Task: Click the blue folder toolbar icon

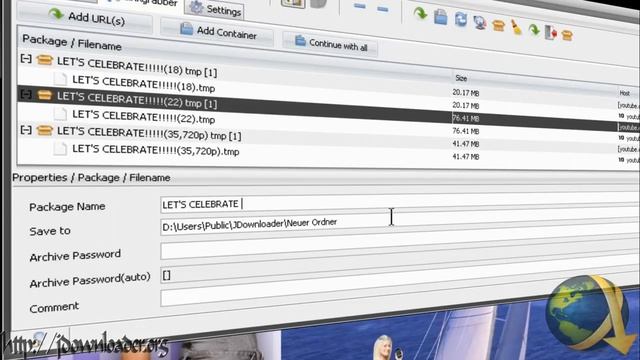Action: tap(440, 17)
